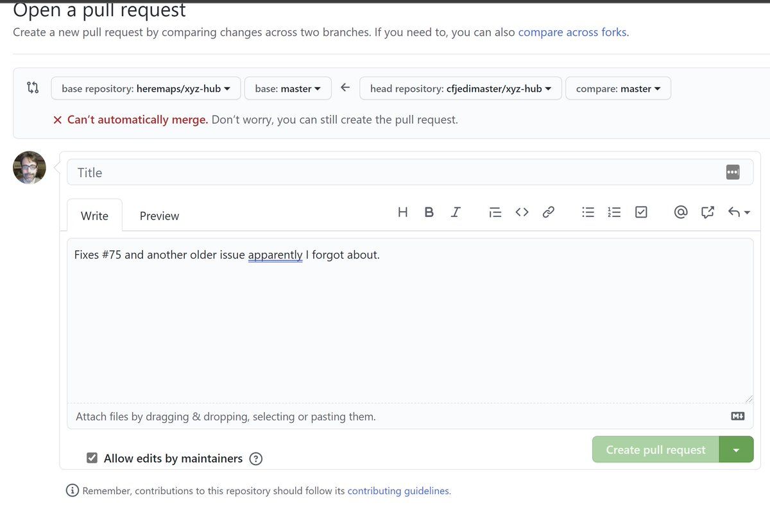The width and height of the screenshot is (770, 532).
Task: Open the compare across forks link
Action: pos(572,32)
